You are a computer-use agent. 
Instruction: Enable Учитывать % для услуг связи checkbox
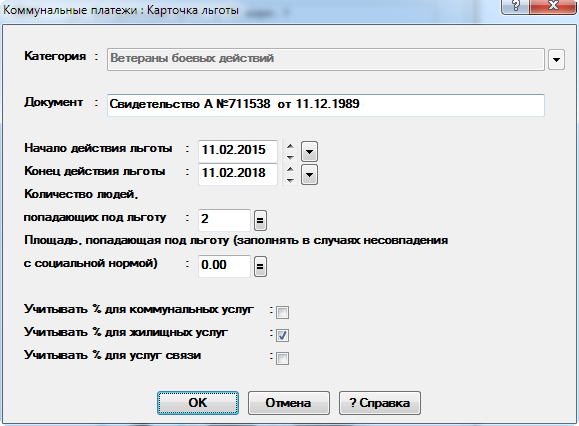point(282,358)
